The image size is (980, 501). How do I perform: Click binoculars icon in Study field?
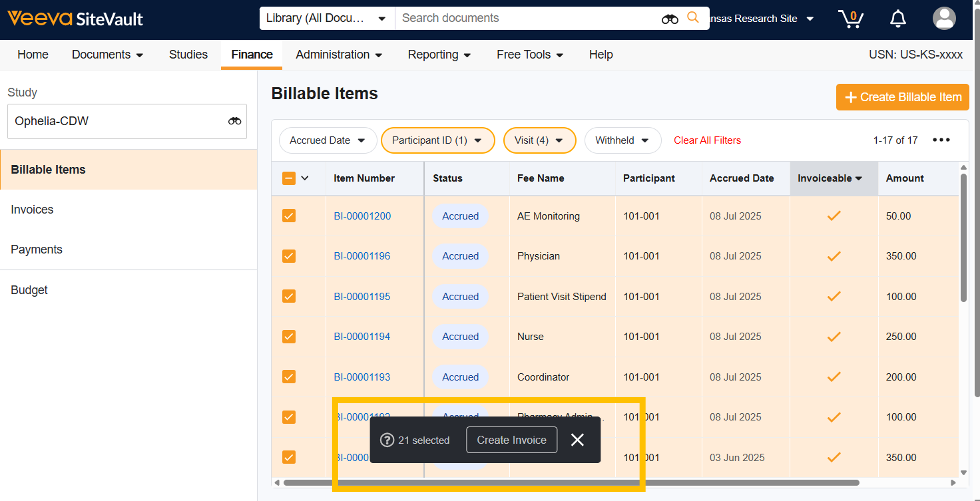pyautogui.click(x=234, y=121)
